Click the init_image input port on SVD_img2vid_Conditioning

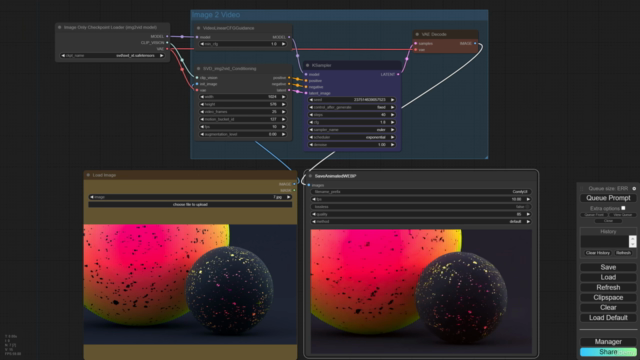click(x=197, y=84)
